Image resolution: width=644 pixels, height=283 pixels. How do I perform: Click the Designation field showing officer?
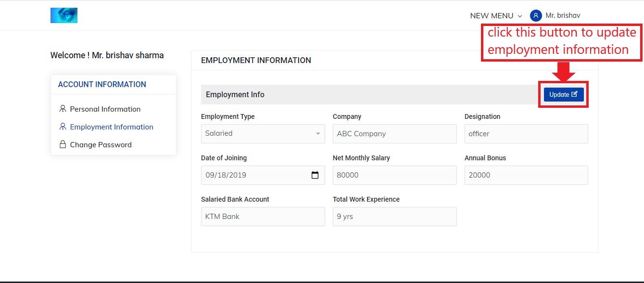click(526, 134)
